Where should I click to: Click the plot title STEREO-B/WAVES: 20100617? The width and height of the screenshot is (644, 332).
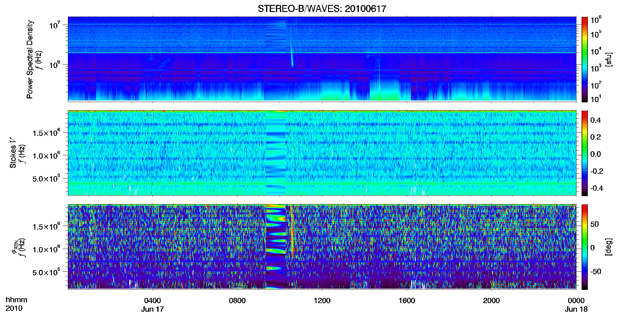click(x=322, y=9)
